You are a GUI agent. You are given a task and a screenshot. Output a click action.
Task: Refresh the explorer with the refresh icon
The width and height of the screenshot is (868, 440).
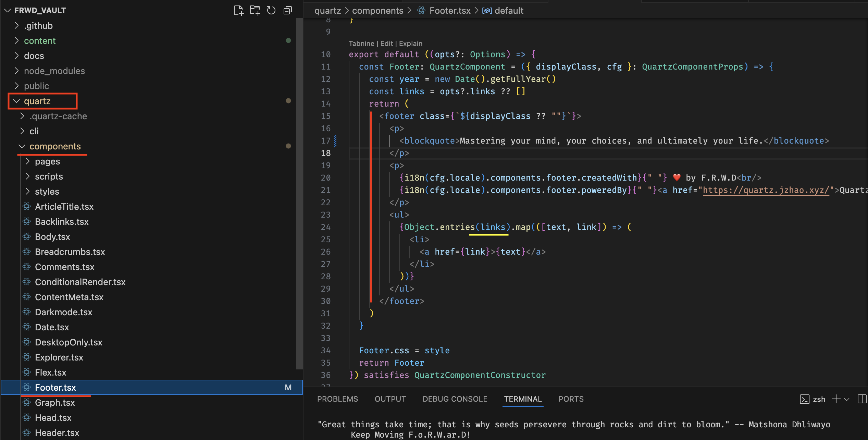point(271,10)
